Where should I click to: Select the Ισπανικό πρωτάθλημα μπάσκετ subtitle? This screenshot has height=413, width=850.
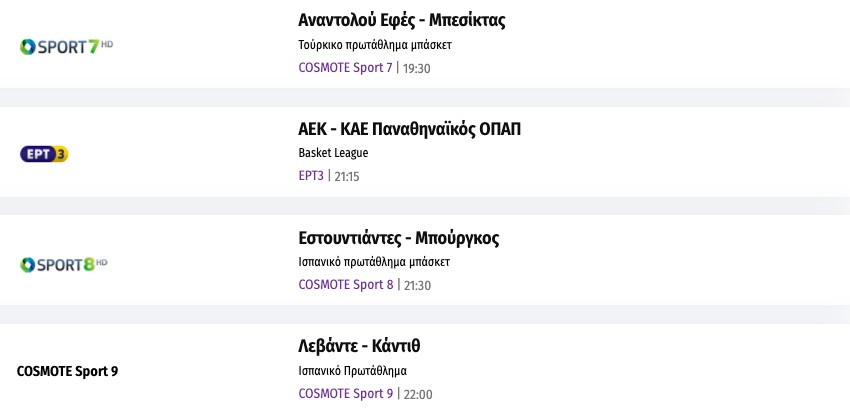click(x=374, y=262)
